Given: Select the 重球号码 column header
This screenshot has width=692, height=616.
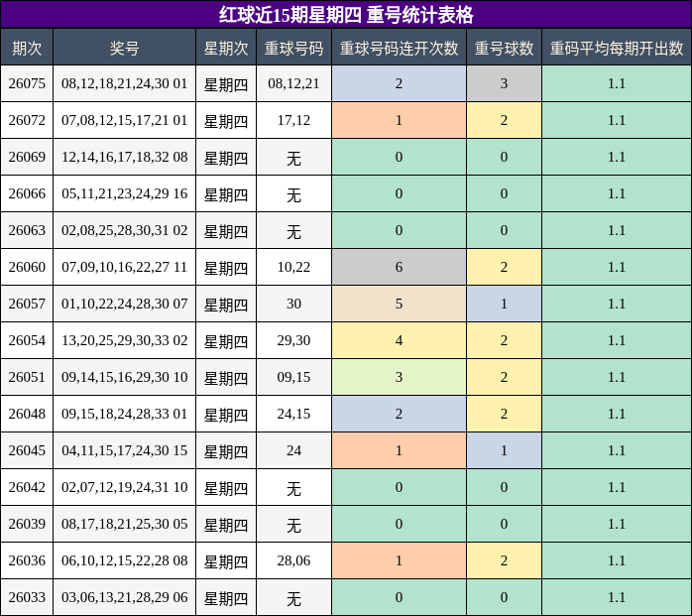Looking at the screenshot, I should pyautogui.click(x=293, y=48).
